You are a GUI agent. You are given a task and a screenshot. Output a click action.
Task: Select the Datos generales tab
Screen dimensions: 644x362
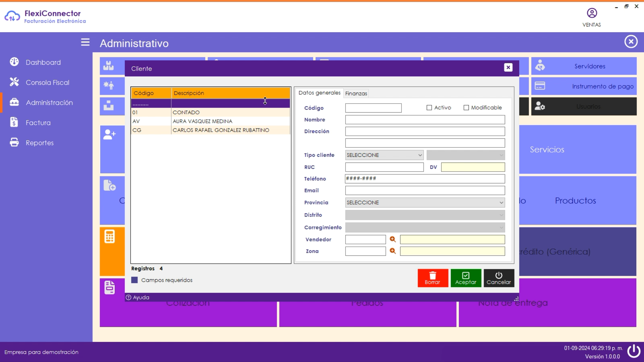click(319, 93)
